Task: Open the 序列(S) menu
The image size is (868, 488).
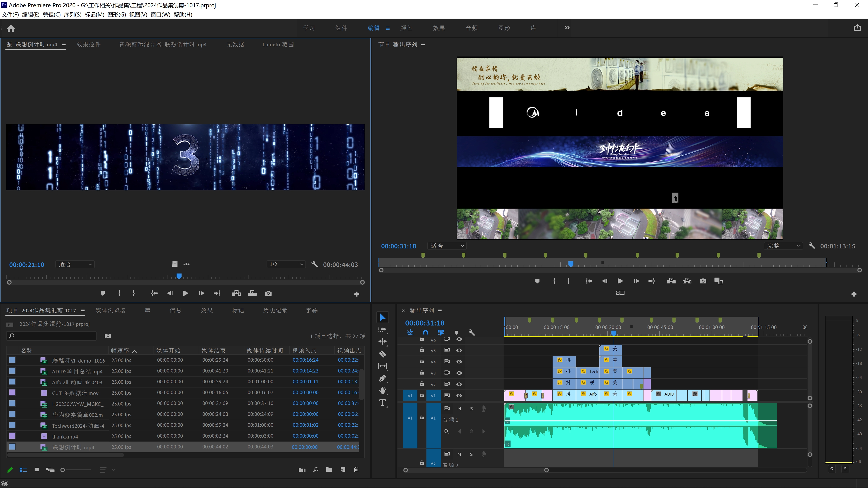Action: pos(72,14)
